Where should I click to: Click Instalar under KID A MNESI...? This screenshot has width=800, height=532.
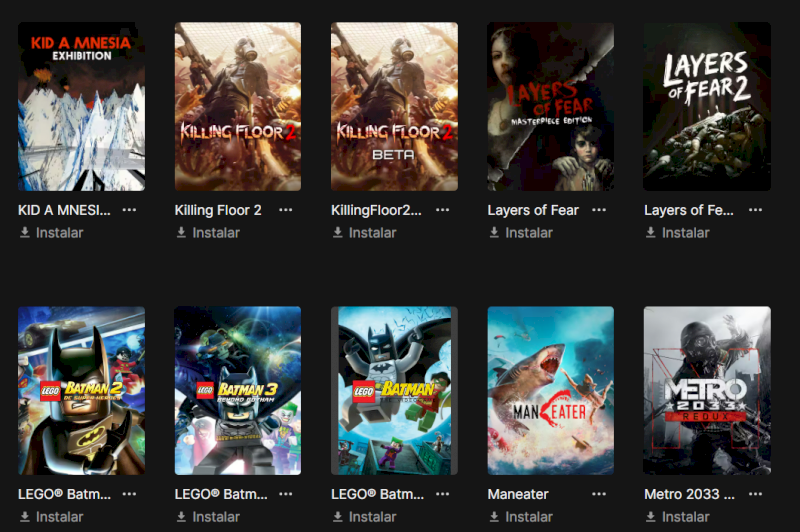pos(51,233)
